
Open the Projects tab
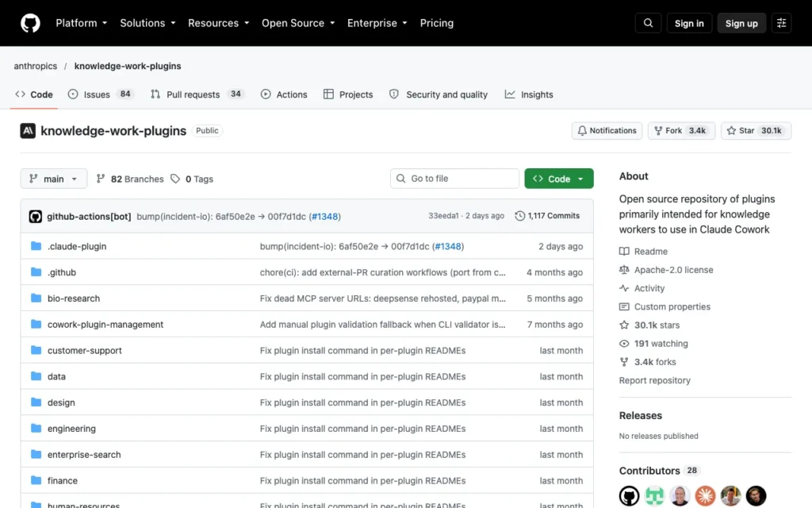click(x=348, y=94)
